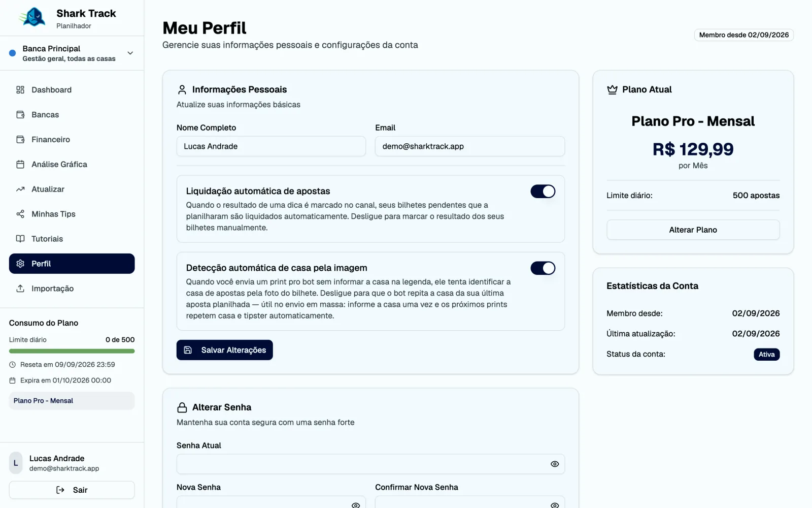The width and height of the screenshot is (812, 508).
Task: Click the Minhas Tips share icon
Action: point(20,214)
